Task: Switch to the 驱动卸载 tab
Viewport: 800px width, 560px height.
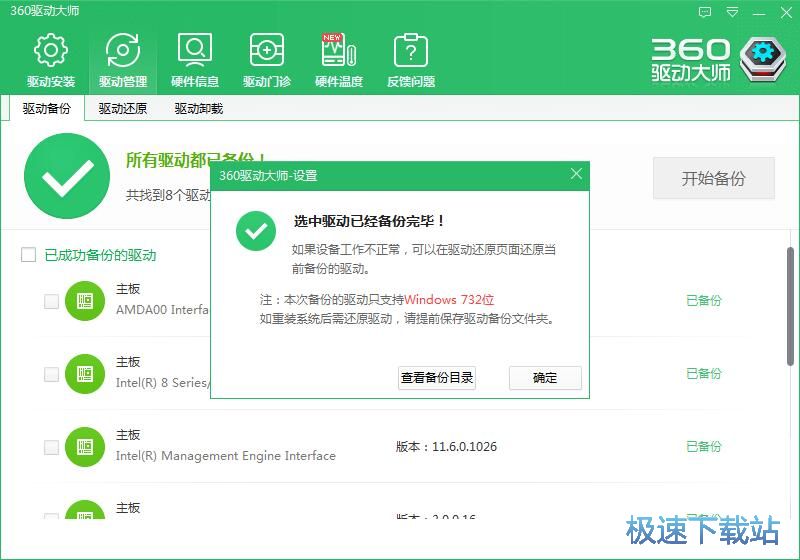Action: pyautogui.click(x=198, y=109)
